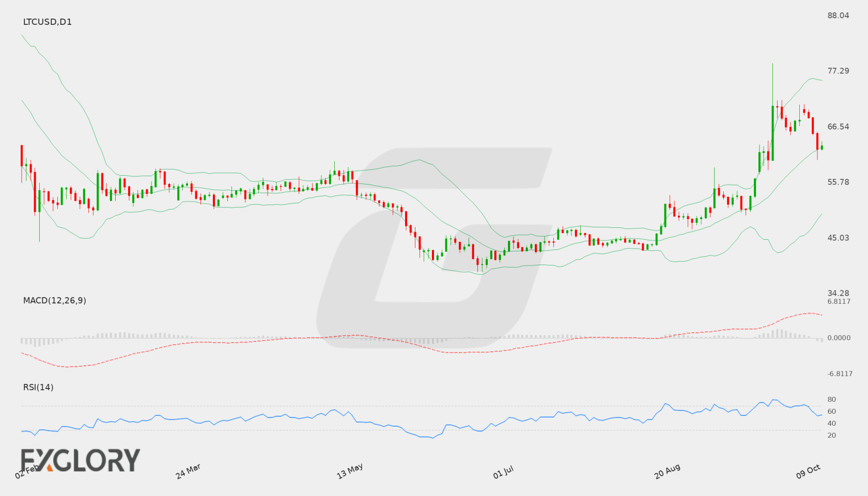Click the LTCUSD,D1 chart title
This screenshot has width=868, height=496.
click(48, 22)
